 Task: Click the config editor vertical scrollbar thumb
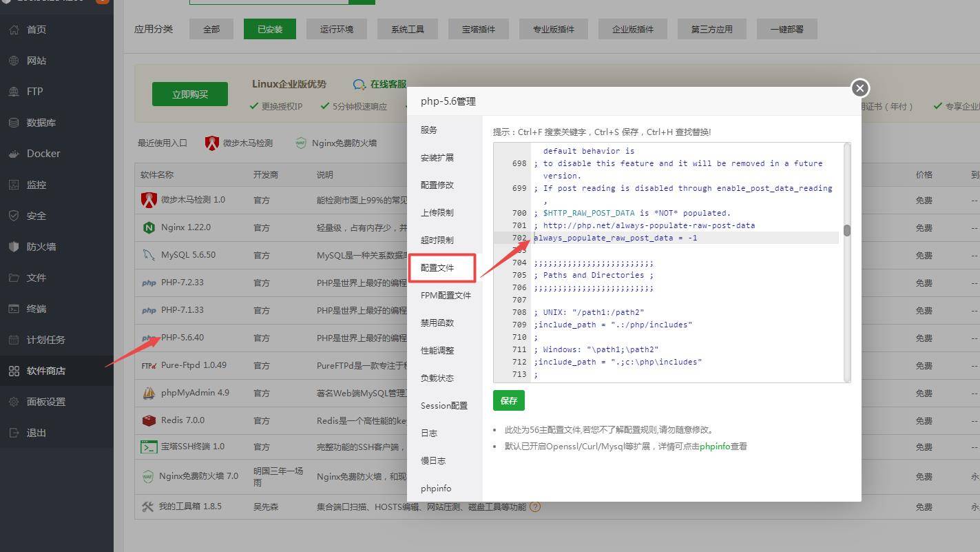(x=846, y=230)
